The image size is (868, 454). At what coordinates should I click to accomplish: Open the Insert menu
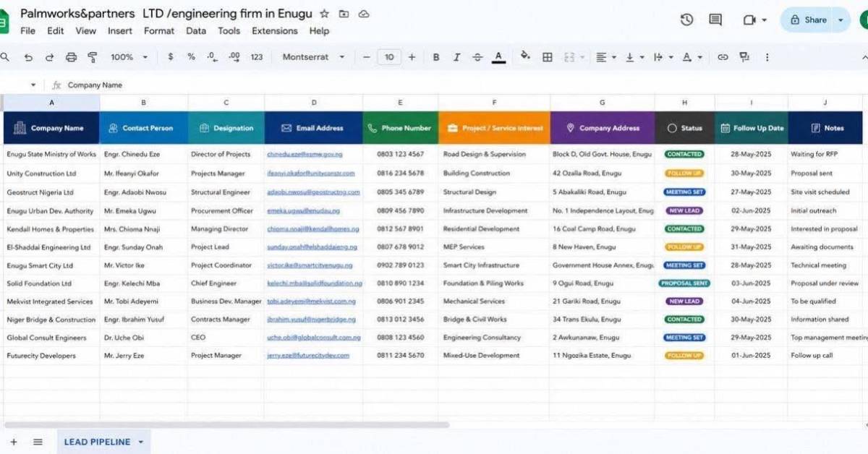coord(120,31)
